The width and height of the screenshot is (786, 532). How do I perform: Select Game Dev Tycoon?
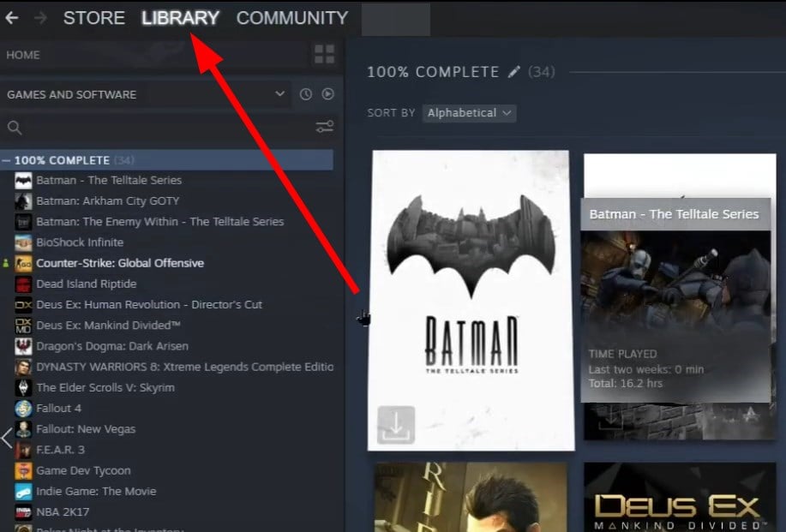pyautogui.click(x=83, y=471)
